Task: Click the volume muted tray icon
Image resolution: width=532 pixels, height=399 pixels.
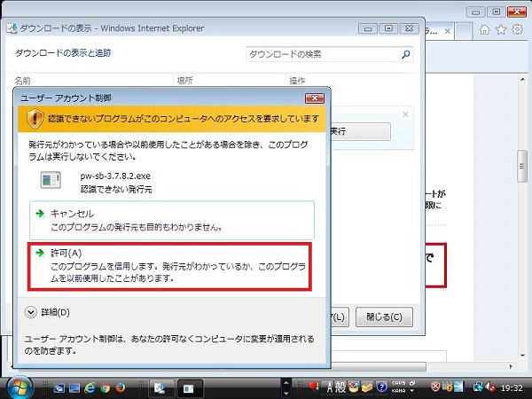Action: (490, 387)
